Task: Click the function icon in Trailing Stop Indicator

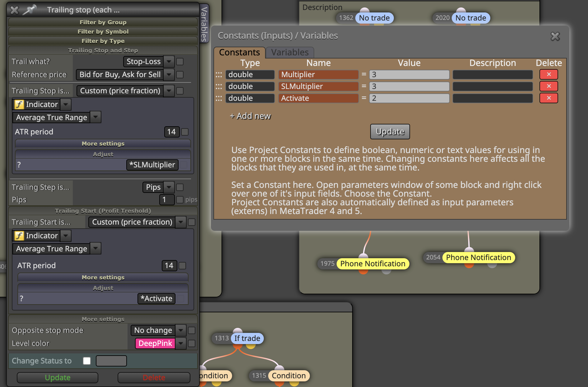Action: tap(19, 104)
